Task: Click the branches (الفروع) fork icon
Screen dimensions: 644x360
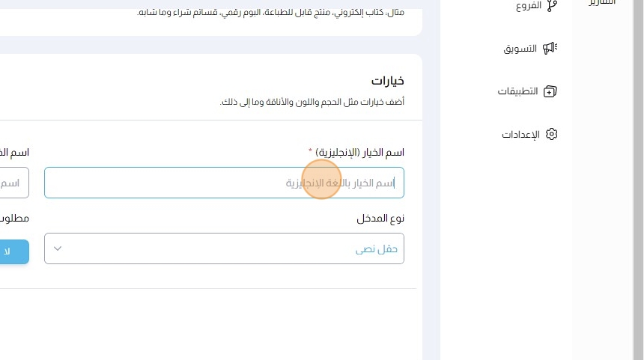Action: coord(552,6)
